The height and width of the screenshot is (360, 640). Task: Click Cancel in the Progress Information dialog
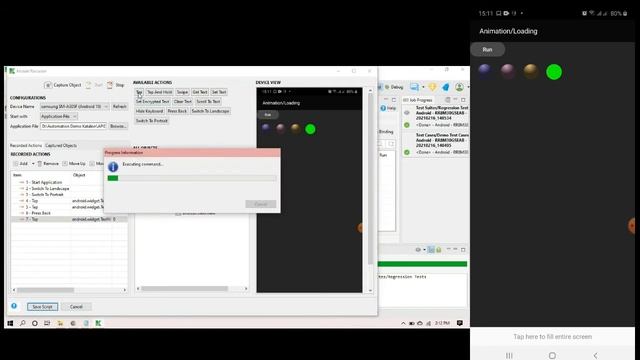[261, 204]
